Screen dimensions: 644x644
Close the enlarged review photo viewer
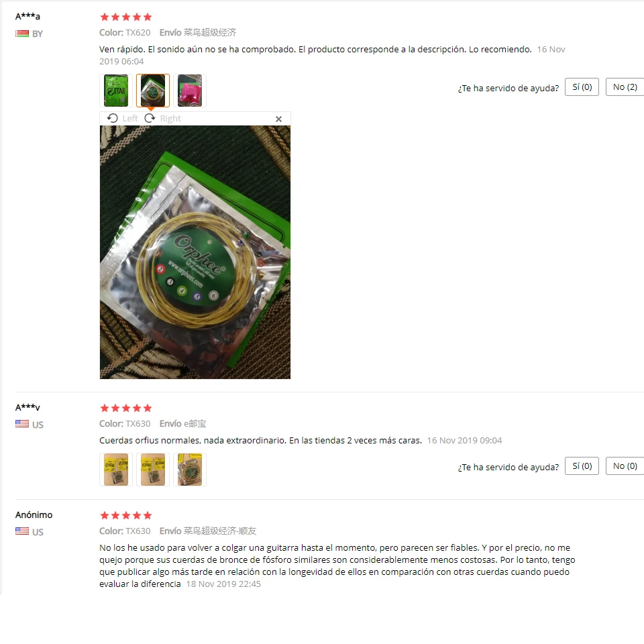278,119
